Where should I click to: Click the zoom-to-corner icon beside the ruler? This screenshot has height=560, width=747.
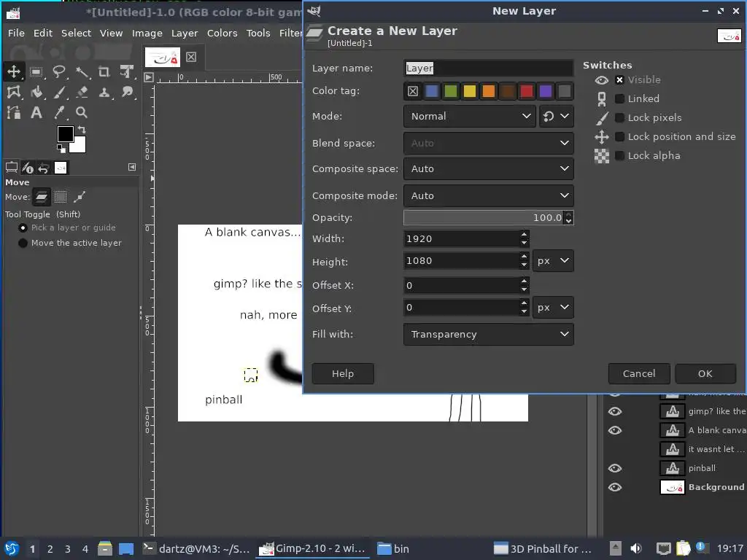pos(149,77)
